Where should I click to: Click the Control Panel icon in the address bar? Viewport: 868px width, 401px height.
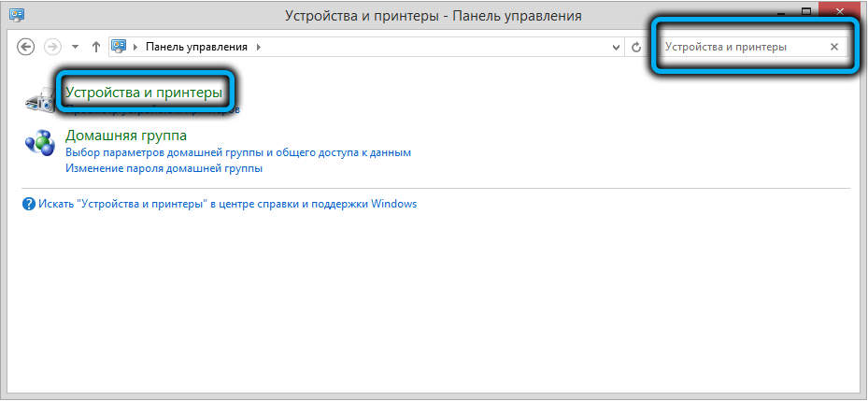click(120, 47)
